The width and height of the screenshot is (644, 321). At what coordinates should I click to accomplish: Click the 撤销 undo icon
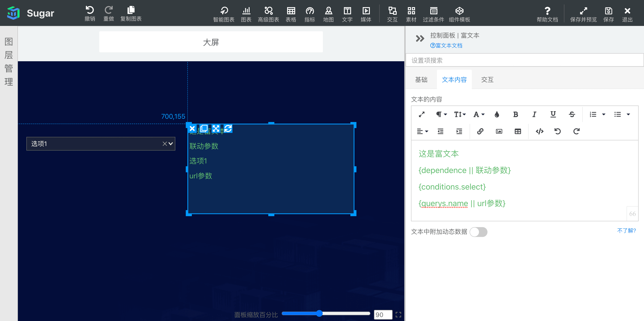tap(90, 13)
